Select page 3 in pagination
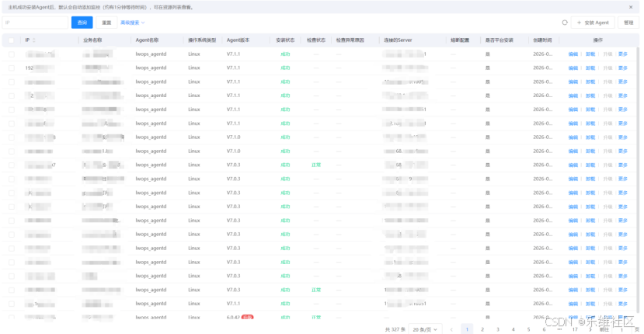The image size is (644, 334). point(498,329)
